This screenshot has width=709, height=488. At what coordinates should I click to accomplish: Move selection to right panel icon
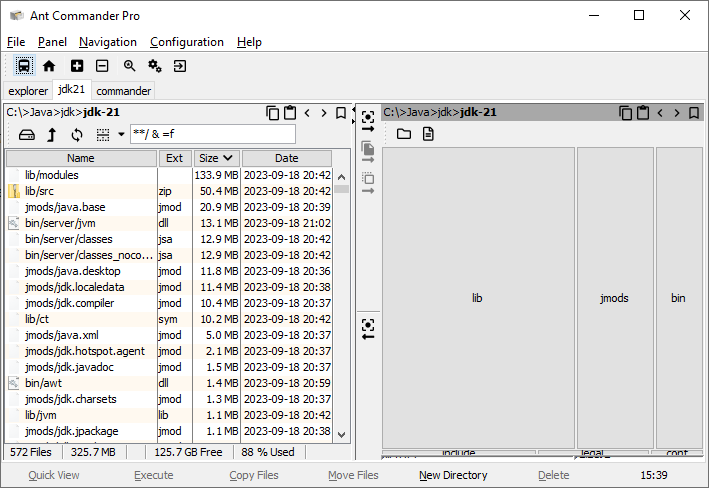(x=368, y=183)
